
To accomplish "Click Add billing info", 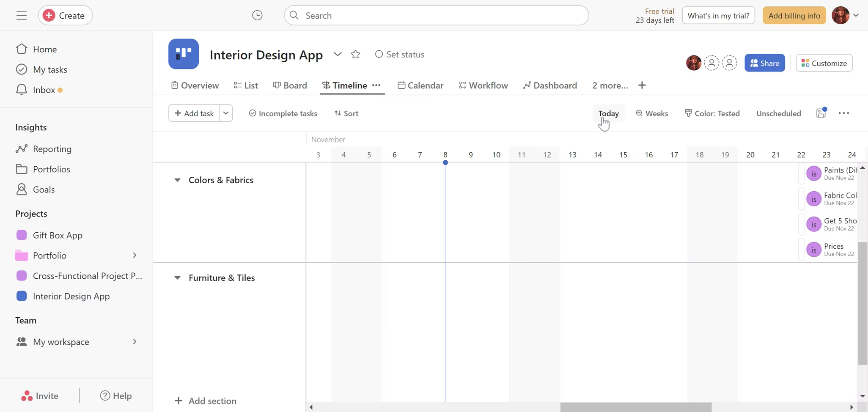I will tap(794, 16).
